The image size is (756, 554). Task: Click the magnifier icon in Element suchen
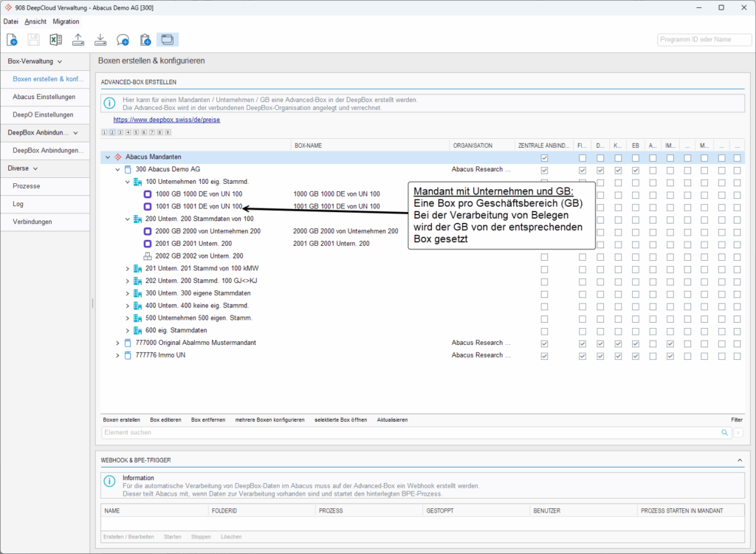[726, 433]
